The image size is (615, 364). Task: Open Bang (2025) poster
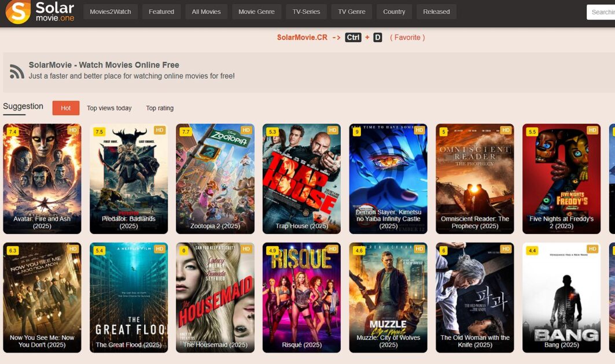pos(561,298)
